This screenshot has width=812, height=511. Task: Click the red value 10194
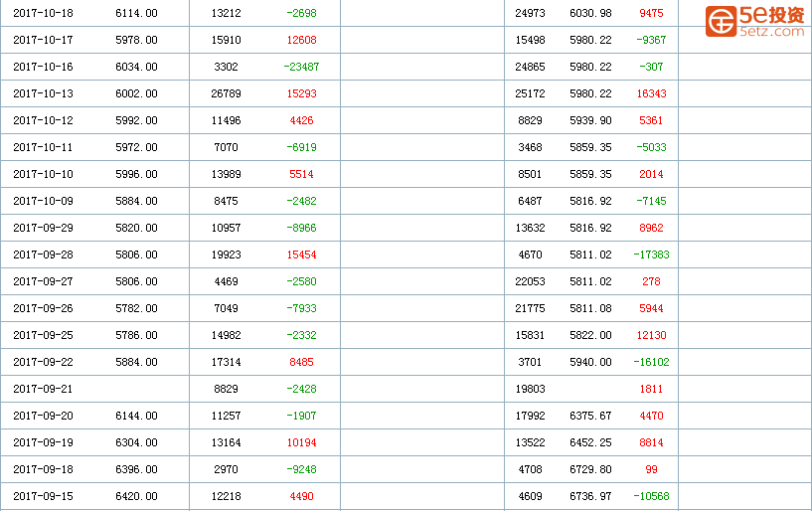click(301, 443)
